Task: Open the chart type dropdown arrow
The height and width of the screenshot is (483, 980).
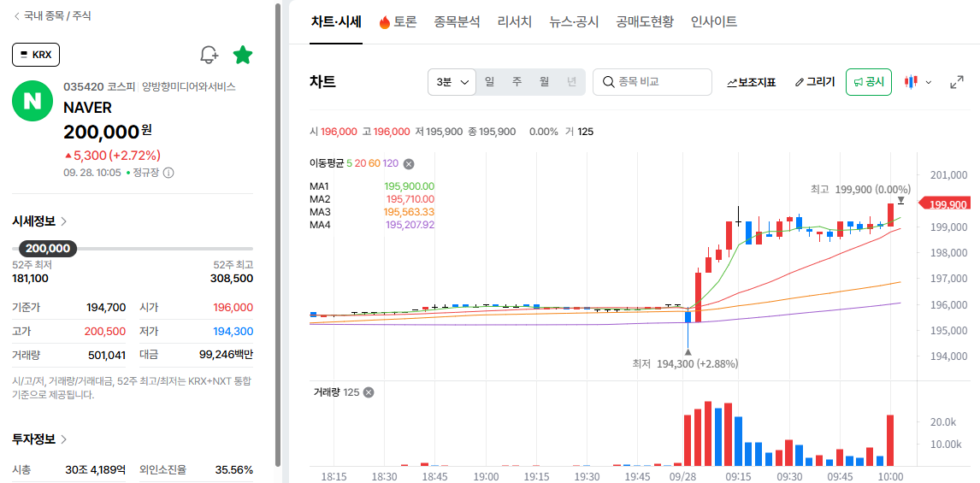Action: [928, 82]
